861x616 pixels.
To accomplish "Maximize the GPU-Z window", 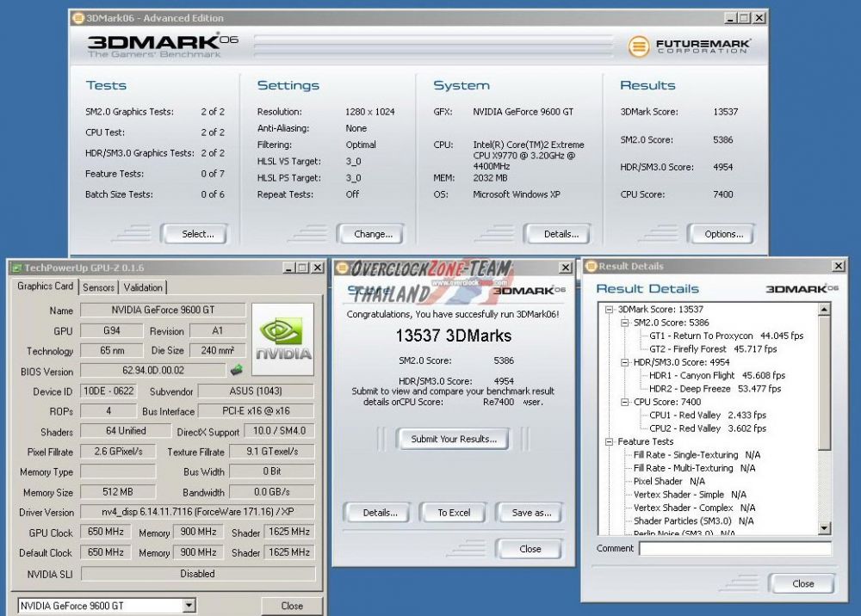I will pos(302,268).
